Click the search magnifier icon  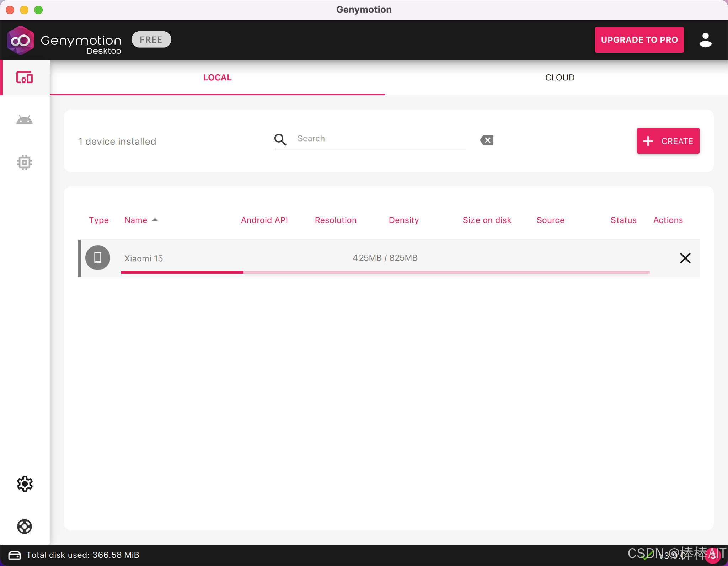[280, 139]
